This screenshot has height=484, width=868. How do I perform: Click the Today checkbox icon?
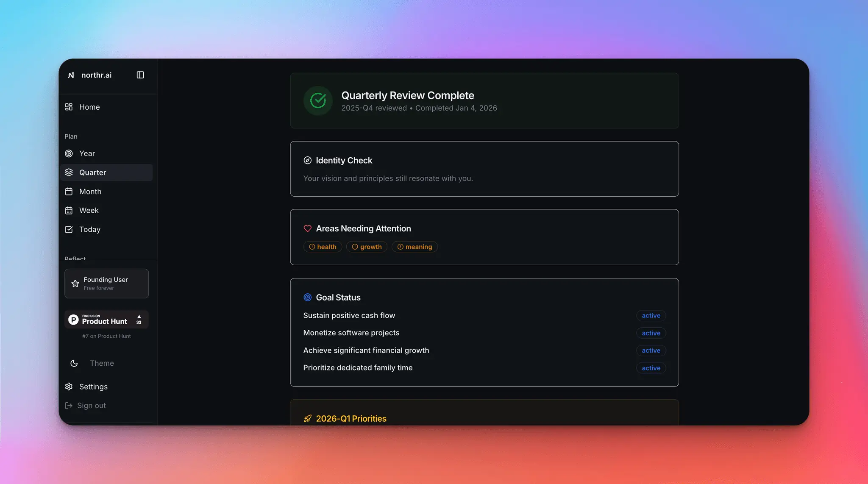click(x=69, y=229)
